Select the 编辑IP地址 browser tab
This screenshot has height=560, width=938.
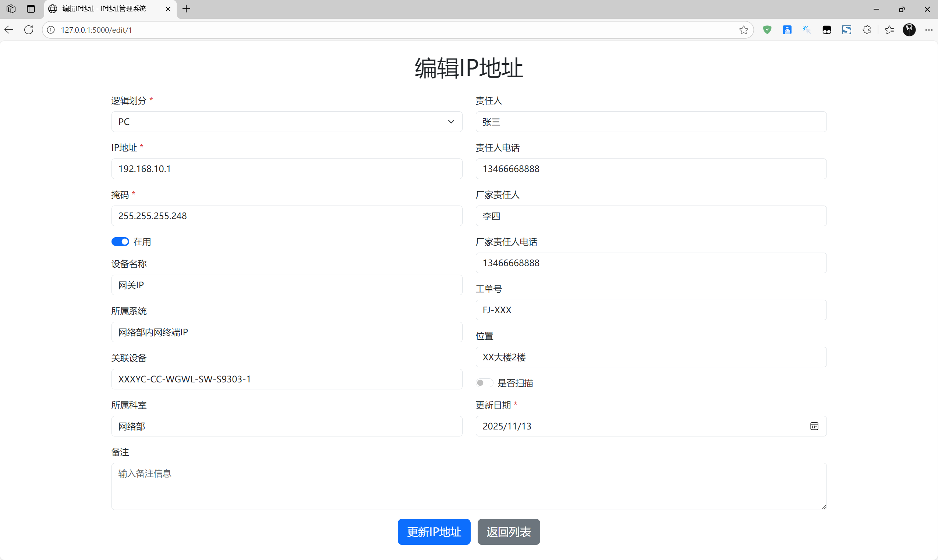coord(102,8)
